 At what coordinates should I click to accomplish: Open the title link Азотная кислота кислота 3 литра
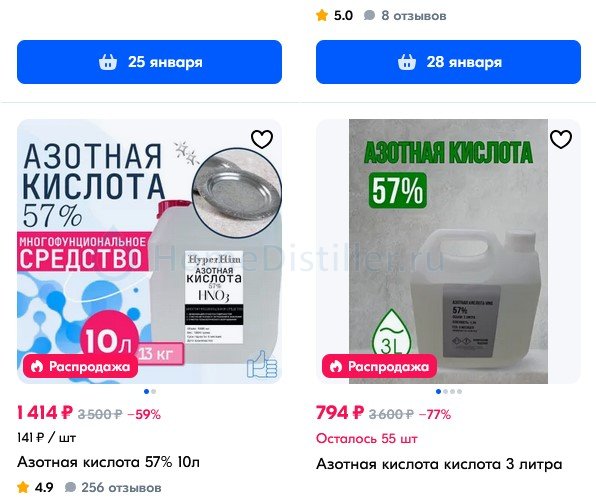coord(439,464)
